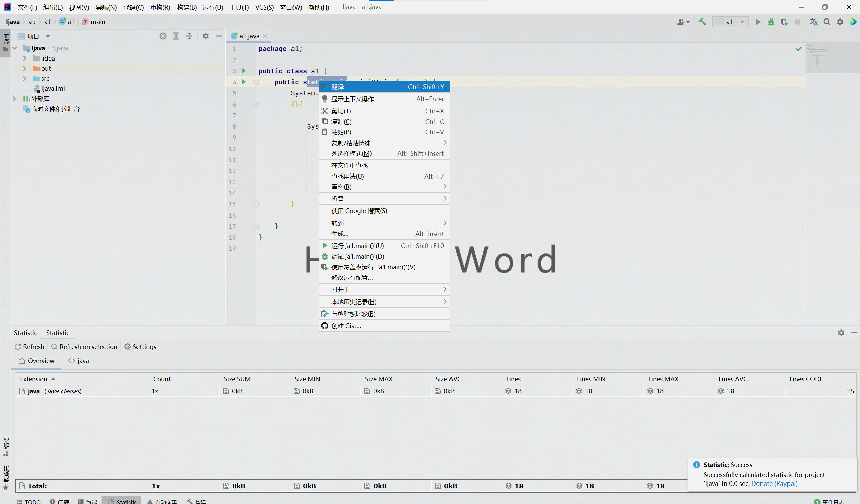The image size is (860, 504).
Task: Click Run with Coverage toolbar icon
Action: click(x=784, y=22)
